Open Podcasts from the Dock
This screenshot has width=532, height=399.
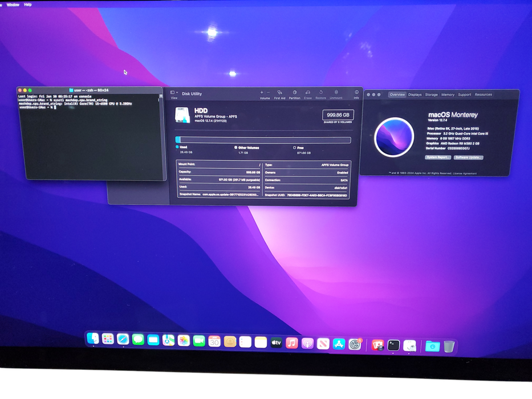pyautogui.click(x=307, y=343)
